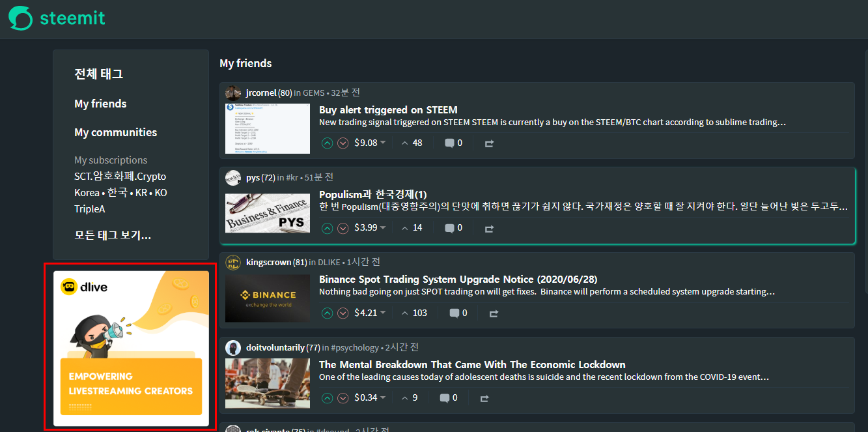Screen dimensions: 868x432
Task: Click the Steemit logo icon
Action: [x=20, y=18]
